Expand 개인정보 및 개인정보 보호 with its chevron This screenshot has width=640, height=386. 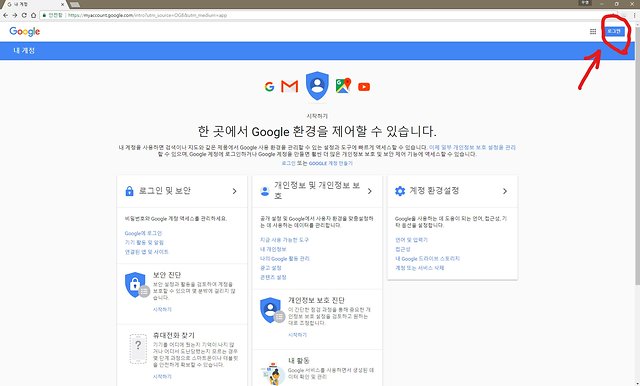click(x=370, y=191)
